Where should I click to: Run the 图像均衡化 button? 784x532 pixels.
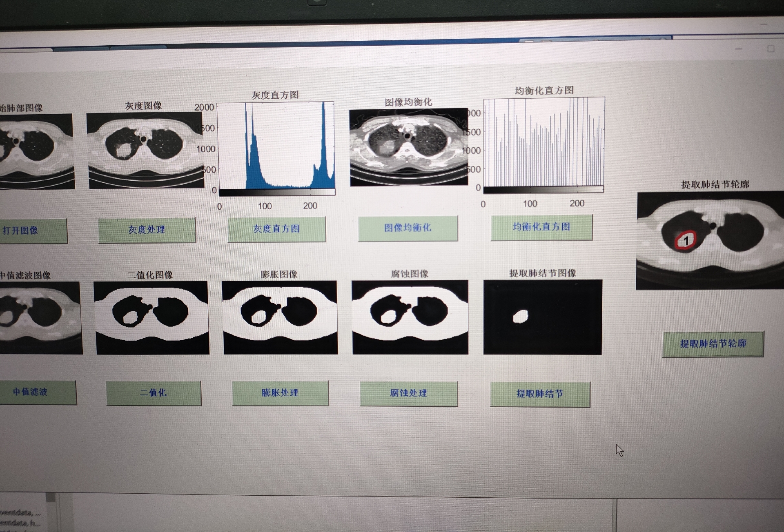[x=408, y=228]
